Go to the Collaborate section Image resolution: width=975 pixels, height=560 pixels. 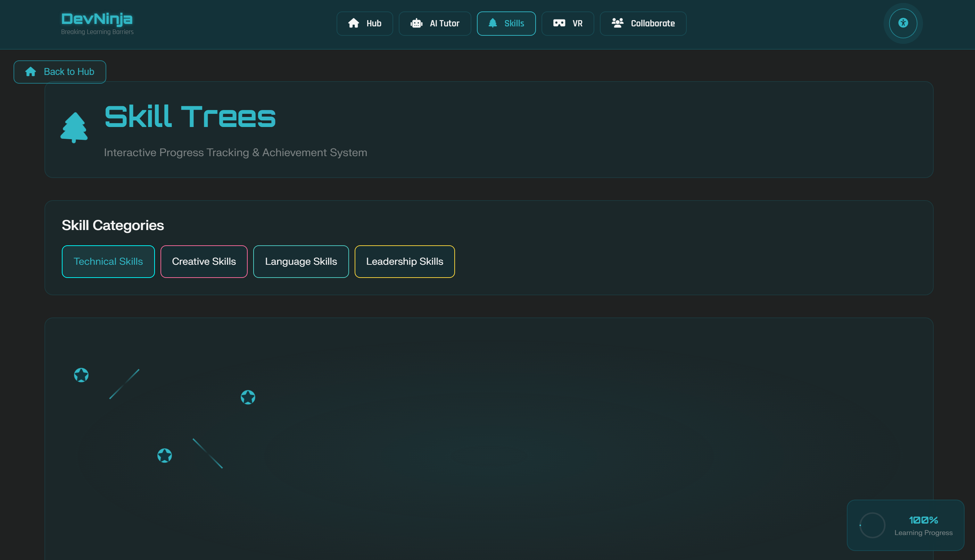pos(643,24)
